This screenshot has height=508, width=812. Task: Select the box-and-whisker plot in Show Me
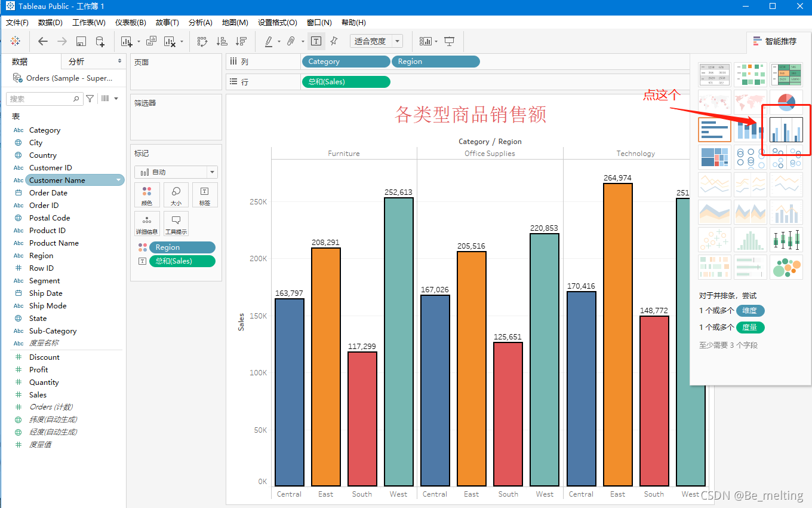[786, 240]
